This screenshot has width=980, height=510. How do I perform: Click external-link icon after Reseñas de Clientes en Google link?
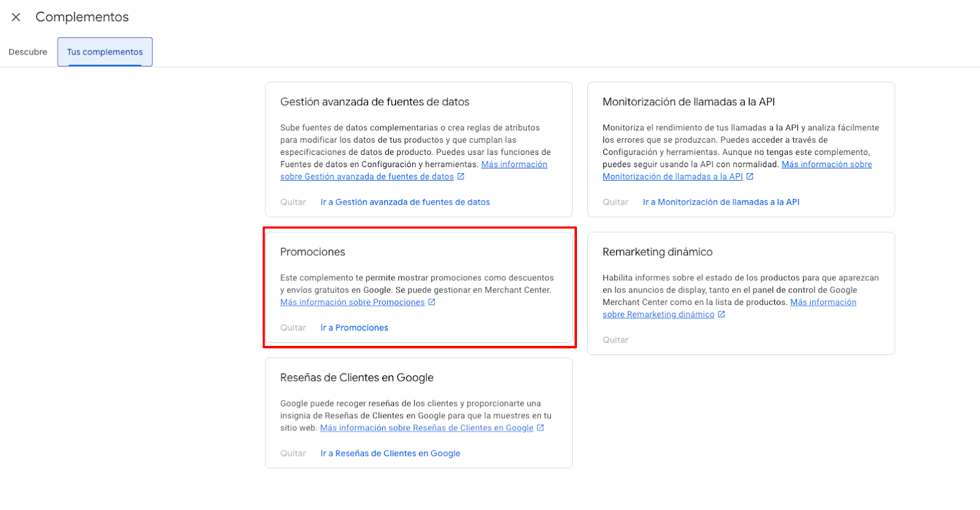[x=540, y=428]
